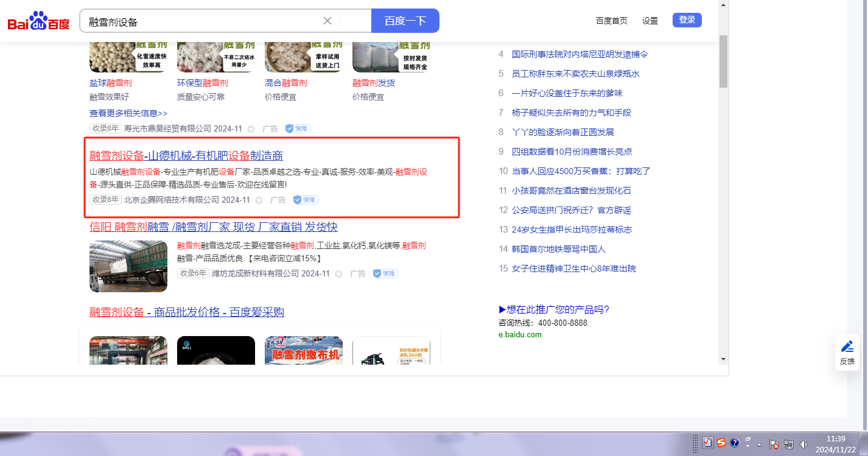
Task: Open the blue help question-mark tray icon
Action: (735, 443)
